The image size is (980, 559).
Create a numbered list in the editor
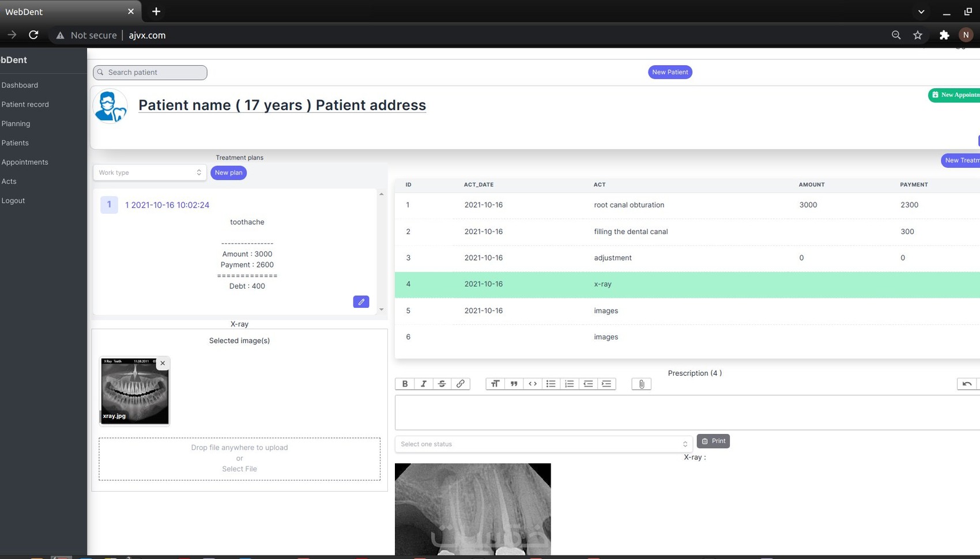570,383
